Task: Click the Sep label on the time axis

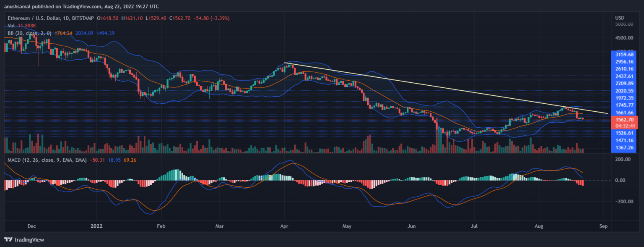Action: pyautogui.click(x=603, y=226)
